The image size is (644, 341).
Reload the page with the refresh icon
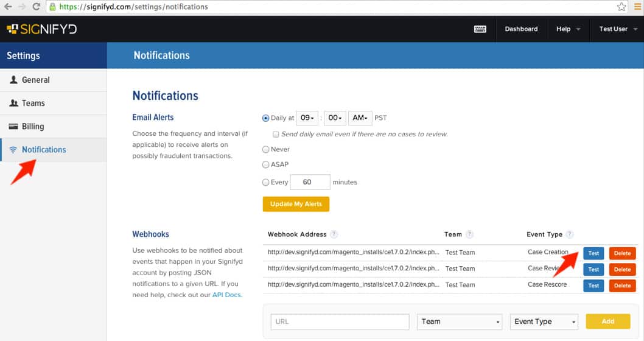pyautogui.click(x=37, y=7)
